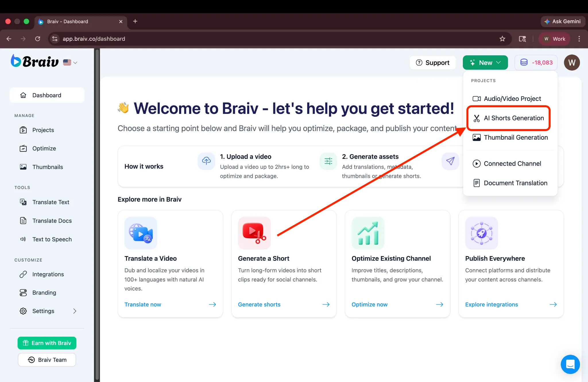Click the Generate assets sliders icon
This screenshot has height=382, width=588.
pos(328,161)
